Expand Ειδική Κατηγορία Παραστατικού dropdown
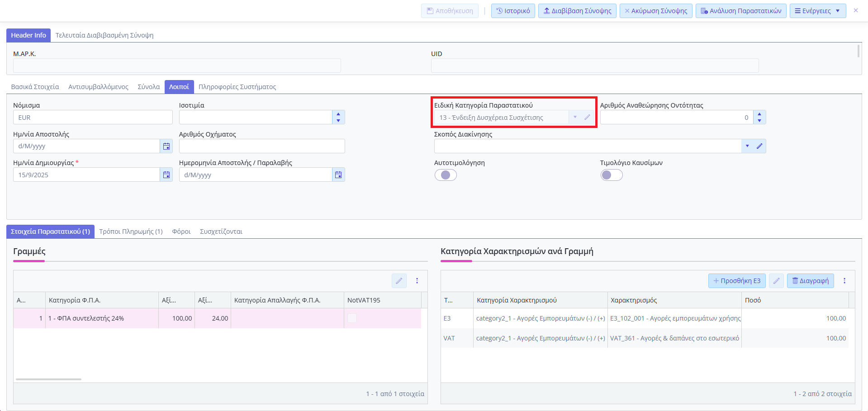The height and width of the screenshot is (411, 868). click(575, 118)
